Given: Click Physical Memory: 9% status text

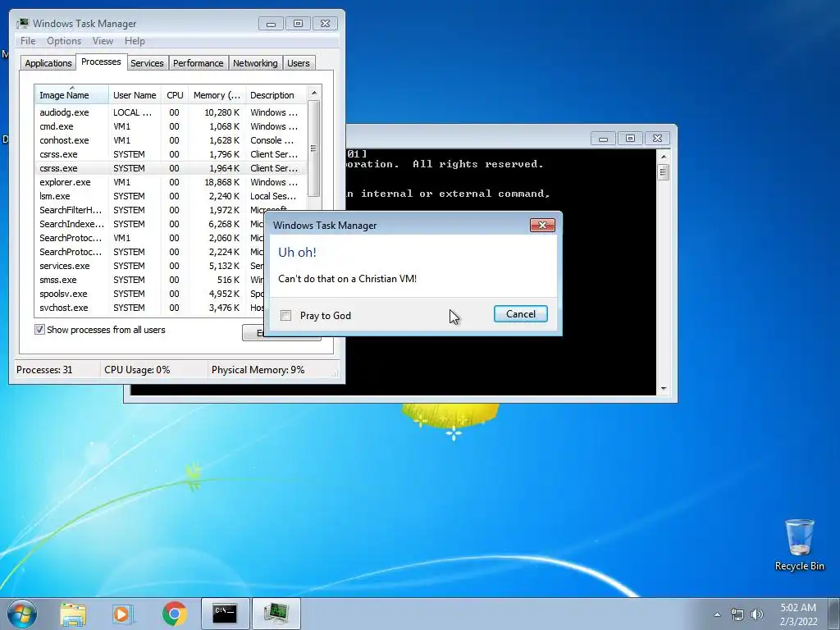Looking at the screenshot, I should pos(258,370).
